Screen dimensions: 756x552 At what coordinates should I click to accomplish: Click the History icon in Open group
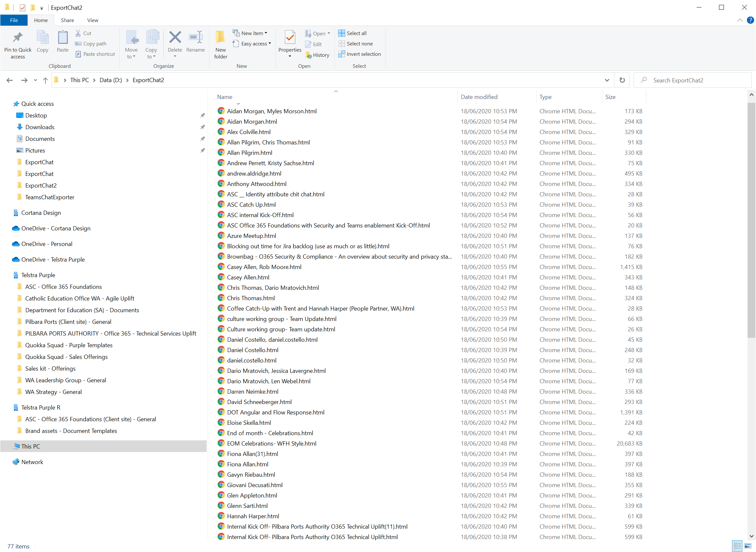point(317,55)
